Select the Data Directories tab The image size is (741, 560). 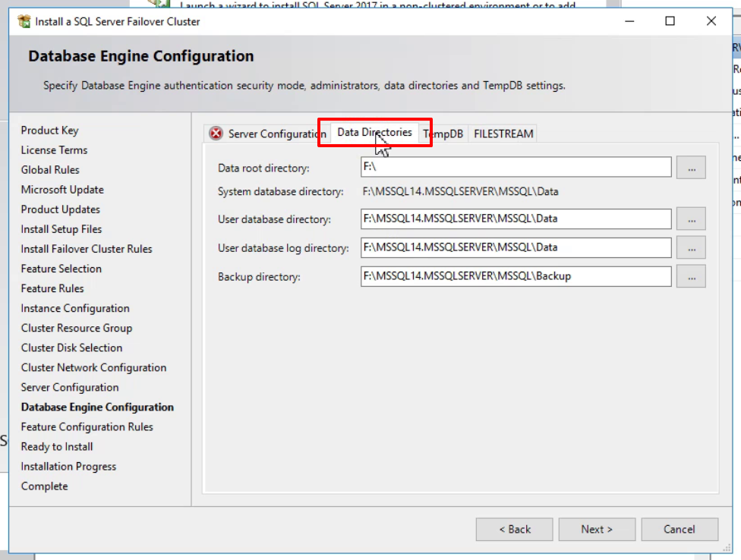tap(374, 132)
